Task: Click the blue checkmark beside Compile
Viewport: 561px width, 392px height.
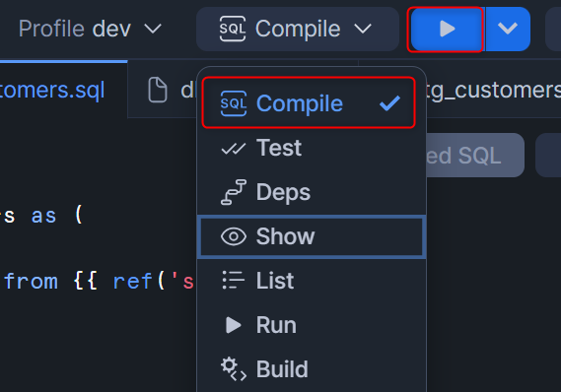Action: point(389,103)
